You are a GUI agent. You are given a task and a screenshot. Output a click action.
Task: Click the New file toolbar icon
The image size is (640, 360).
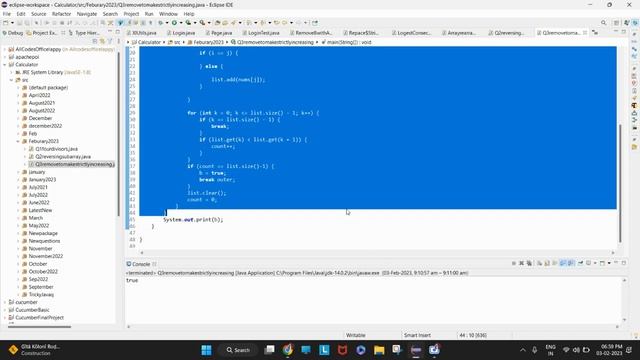[6, 23]
